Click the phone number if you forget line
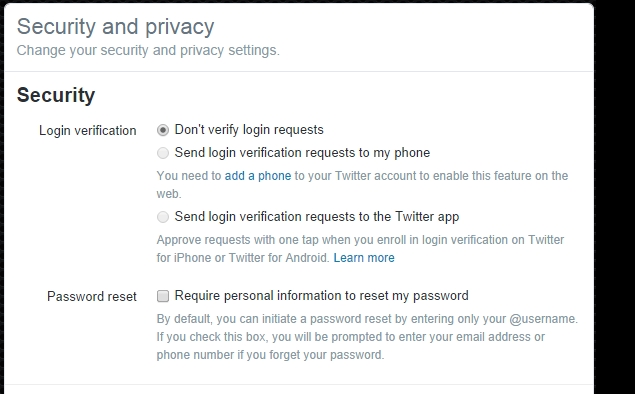The image size is (635, 394). [x=270, y=355]
